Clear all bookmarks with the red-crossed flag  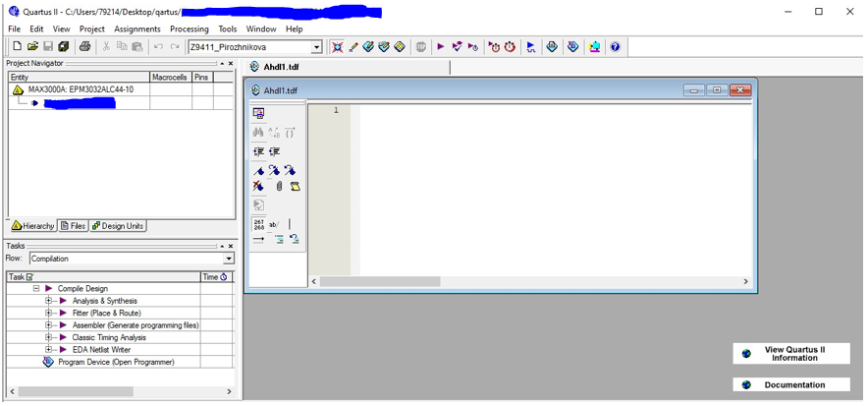pyautogui.click(x=258, y=186)
